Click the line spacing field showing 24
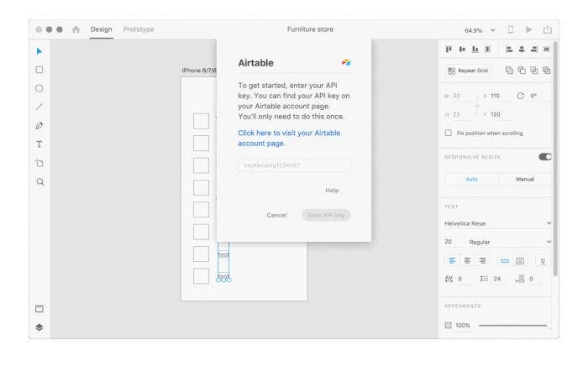Viewport: 588px width, 377px height. point(499,279)
